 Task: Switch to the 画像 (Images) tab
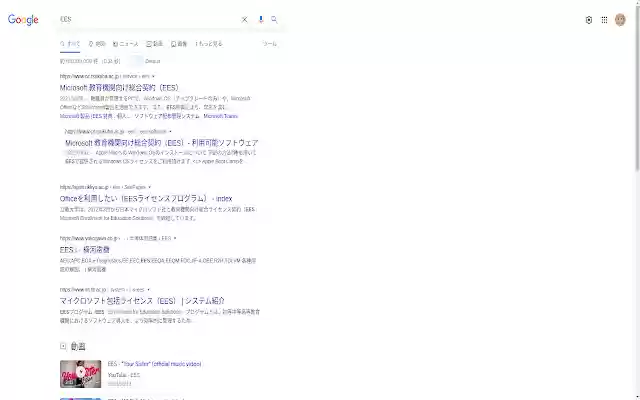179,44
